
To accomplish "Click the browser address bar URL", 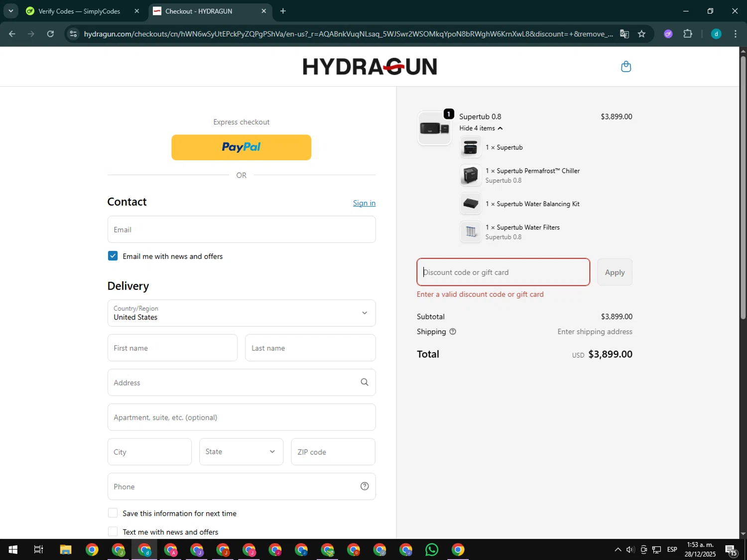I will (348, 34).
